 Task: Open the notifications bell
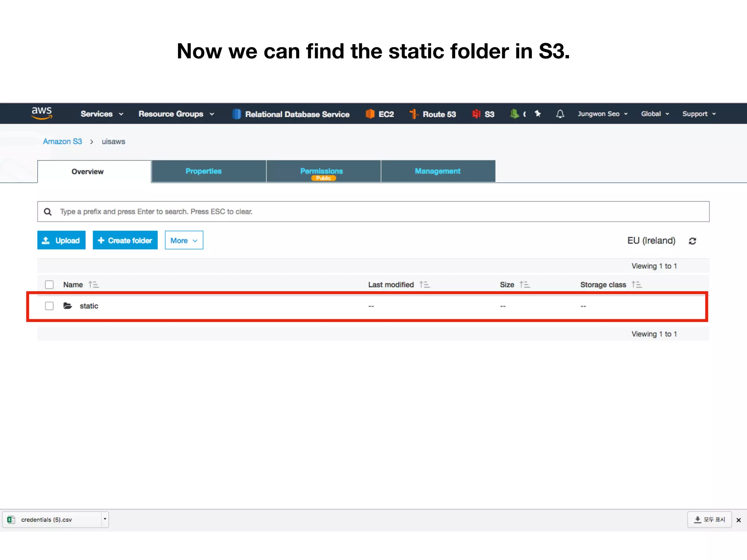[x=560, y=114]
